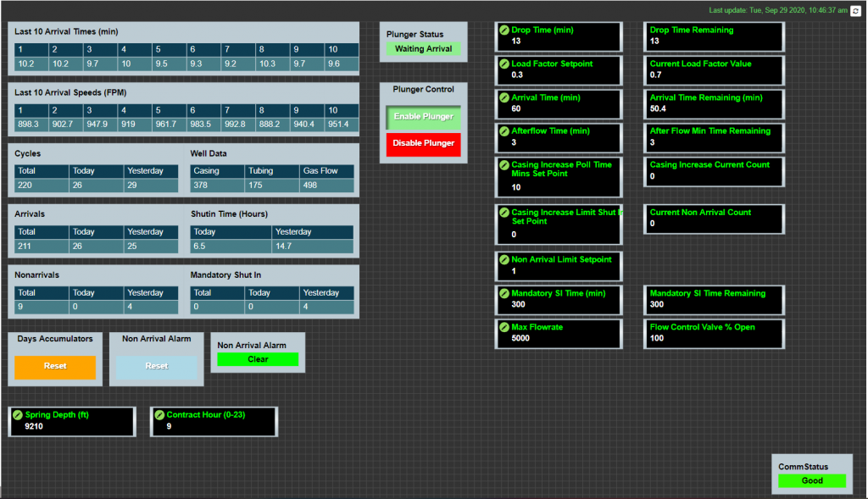Click the Last 10 Arrival Times heading

tap(66, 32)
